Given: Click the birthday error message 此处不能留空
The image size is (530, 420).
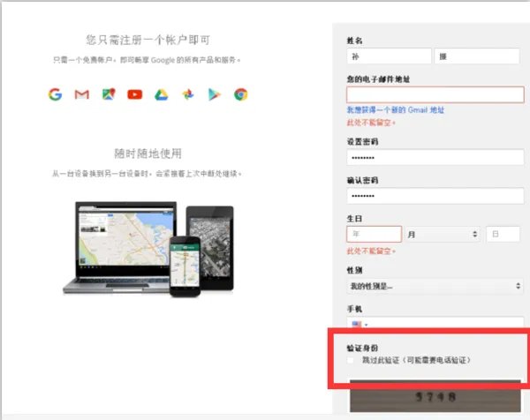Looking at the screenshot, I should click(x=371, y=251).
